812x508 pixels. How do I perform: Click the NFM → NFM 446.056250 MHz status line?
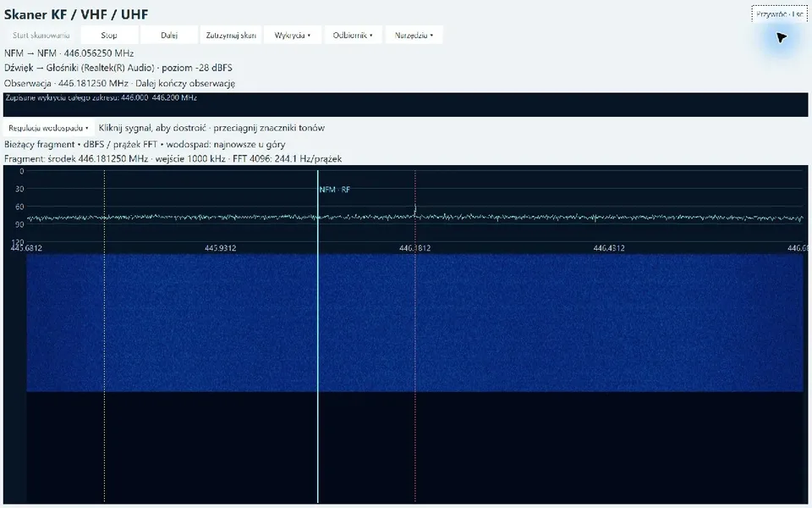click(69, 53)
